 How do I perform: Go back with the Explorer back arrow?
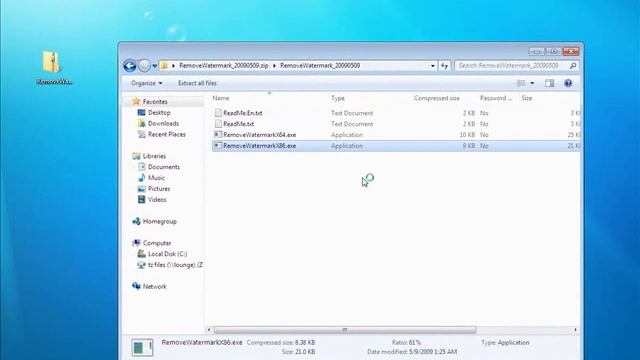coord(130,65)
